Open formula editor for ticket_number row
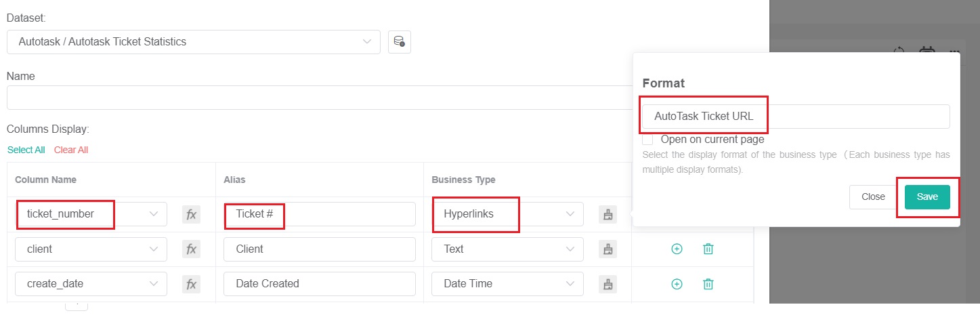The height and width of the screenshot is (330, 980). (191, 214)
